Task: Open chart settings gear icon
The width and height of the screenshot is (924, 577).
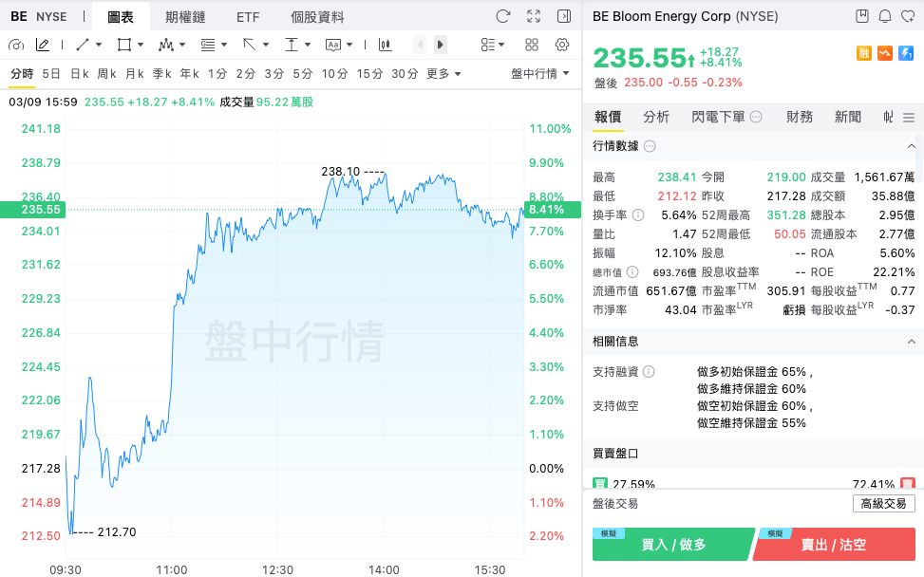Action: (562, 45)
